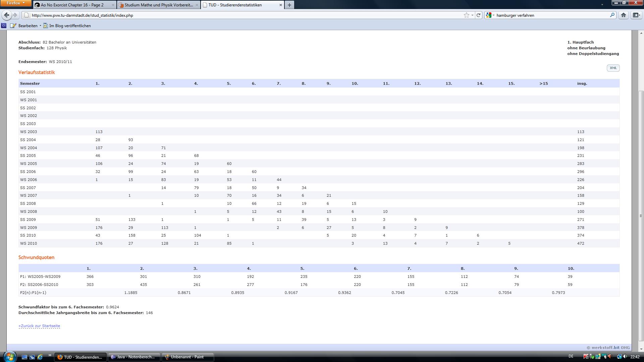Open the Google search engine dropdown
Screen dimensions: 644x362
coord(490,15)
